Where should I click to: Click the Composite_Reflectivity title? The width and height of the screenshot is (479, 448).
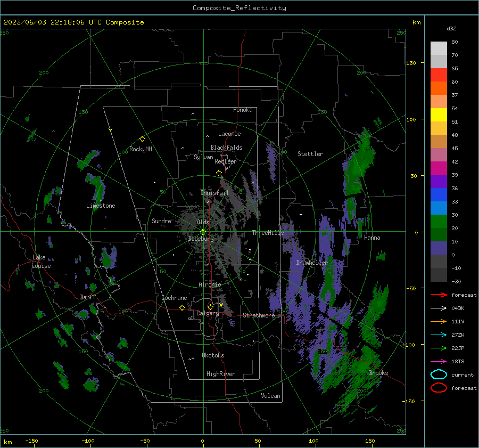pyautogui.click(x=240, y=8)
